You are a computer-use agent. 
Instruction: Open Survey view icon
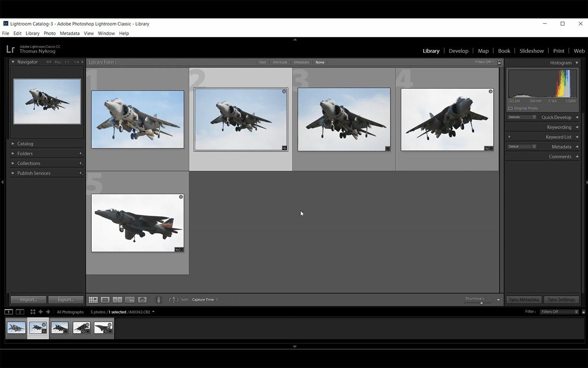(x=130, y=300)
